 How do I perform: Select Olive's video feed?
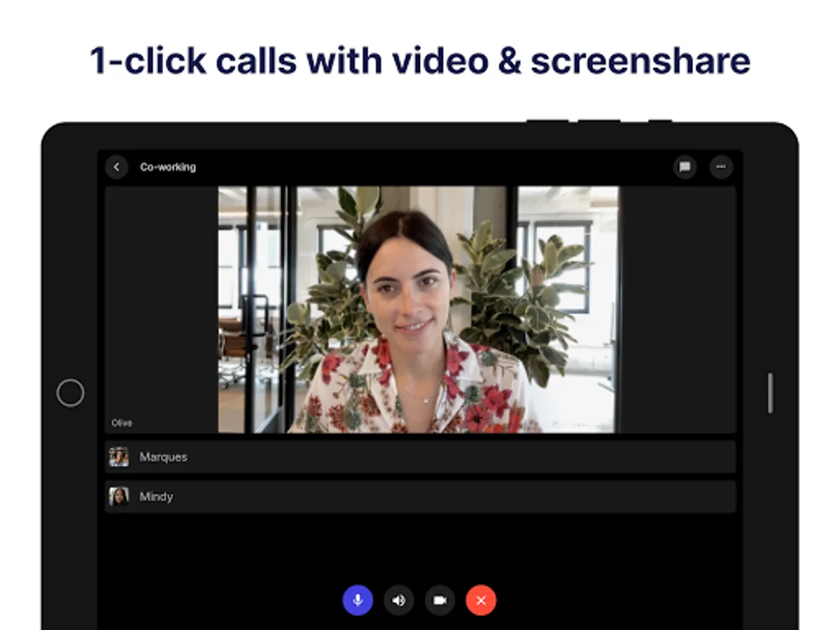(x=419, y=308)
